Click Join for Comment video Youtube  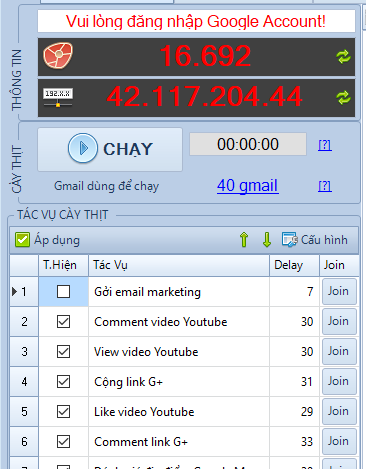pyautogui.click(x=339, y=322)
